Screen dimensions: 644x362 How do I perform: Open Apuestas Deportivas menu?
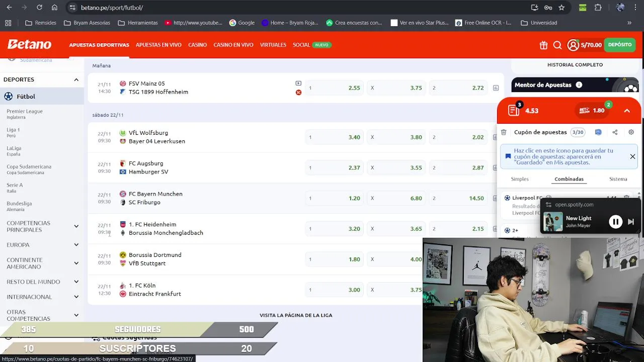(99, 45)
